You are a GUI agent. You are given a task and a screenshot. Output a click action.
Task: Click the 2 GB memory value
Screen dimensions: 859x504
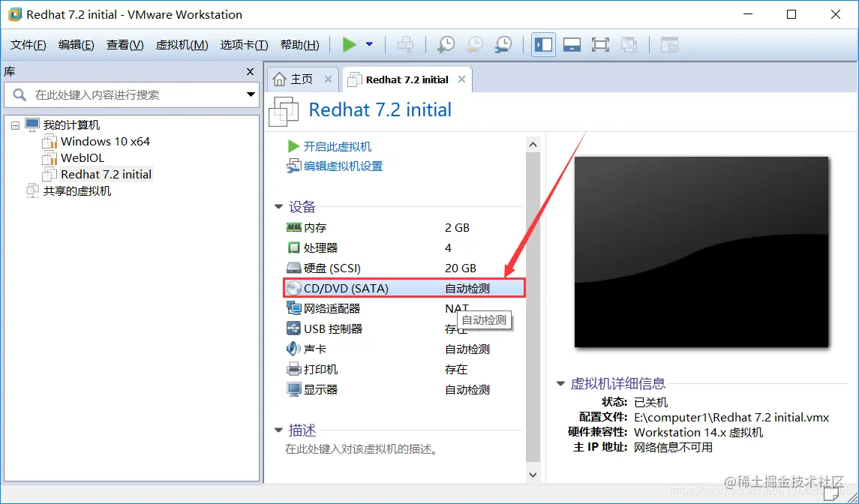click(458, 227)
